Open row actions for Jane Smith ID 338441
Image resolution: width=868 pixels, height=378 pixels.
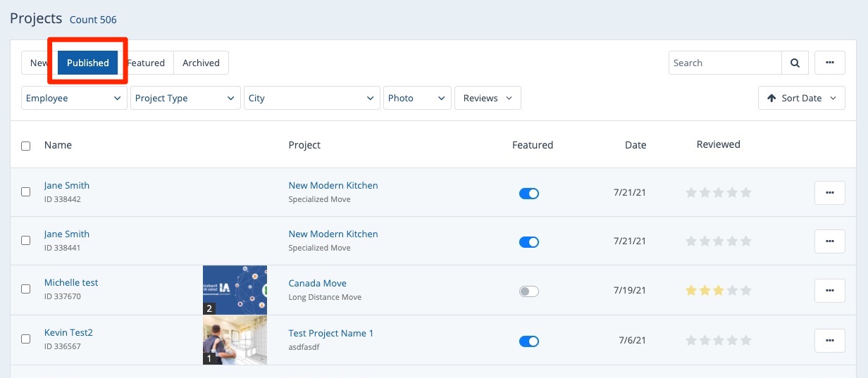click(829, 241)
